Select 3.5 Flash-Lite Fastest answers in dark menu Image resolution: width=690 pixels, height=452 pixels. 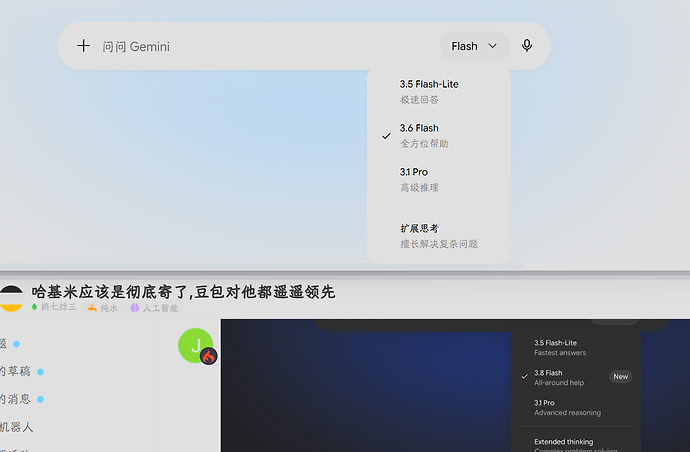point(576,347)
